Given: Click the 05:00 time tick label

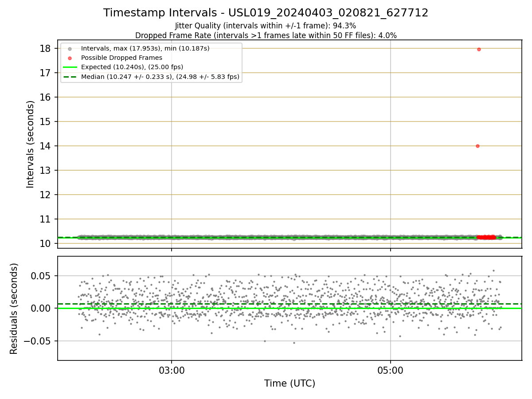Looking at the screenshot, I should click(391, 371).
